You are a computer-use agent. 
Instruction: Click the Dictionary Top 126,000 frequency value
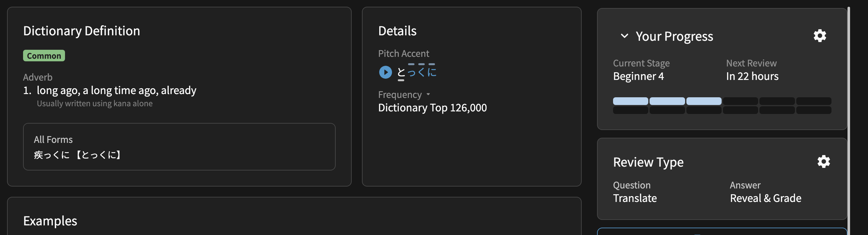pyautogui.click(x=432, y=108)
